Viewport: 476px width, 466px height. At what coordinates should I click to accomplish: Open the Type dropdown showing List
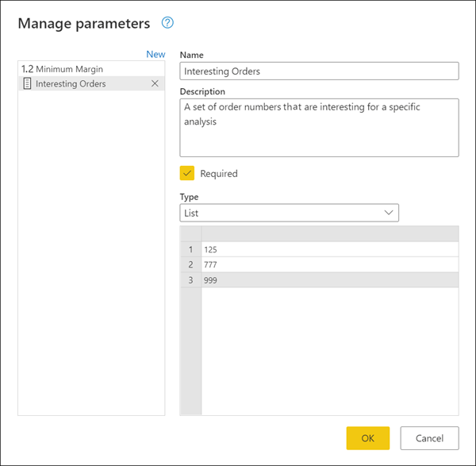(x=289, y=213)
